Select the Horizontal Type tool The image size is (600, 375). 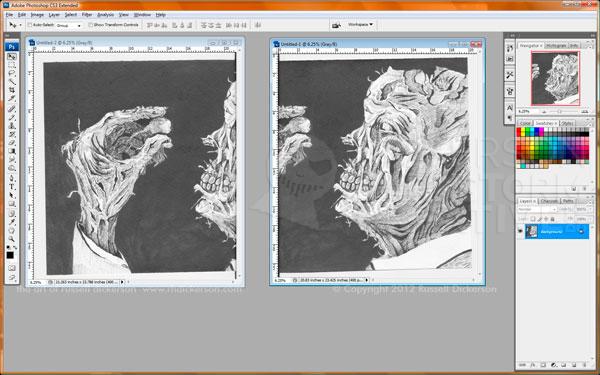coord(12,187)
